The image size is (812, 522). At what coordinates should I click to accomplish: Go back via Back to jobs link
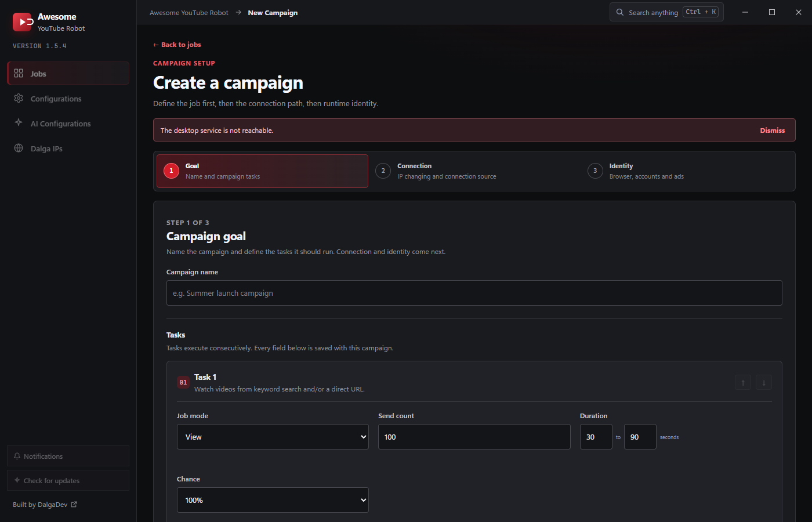177,45
